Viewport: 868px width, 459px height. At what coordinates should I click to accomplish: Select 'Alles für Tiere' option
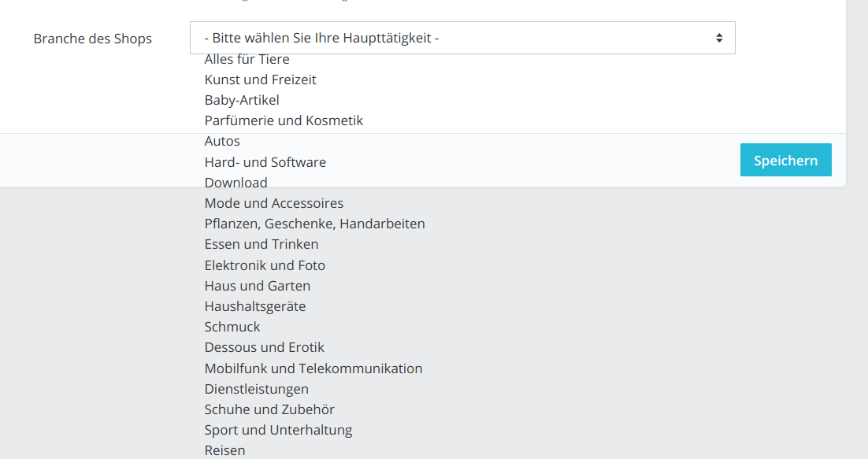[247, 59]
